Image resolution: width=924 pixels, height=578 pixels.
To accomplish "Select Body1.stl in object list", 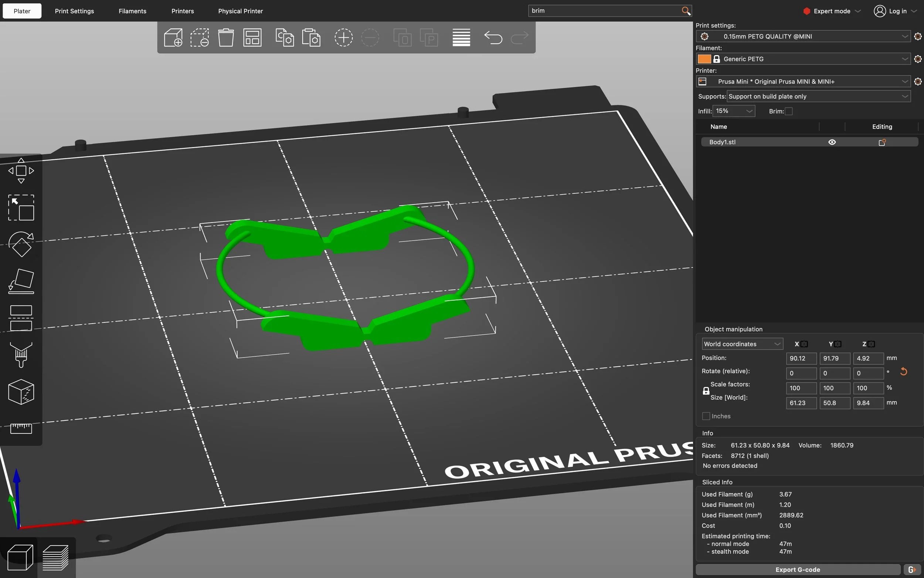I will point(810,142).
